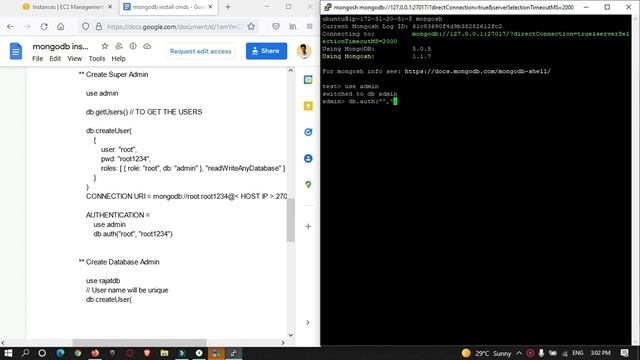Click the browser back arrow
This screenshot has width=640, height=360.
click(x=10, y=27)
